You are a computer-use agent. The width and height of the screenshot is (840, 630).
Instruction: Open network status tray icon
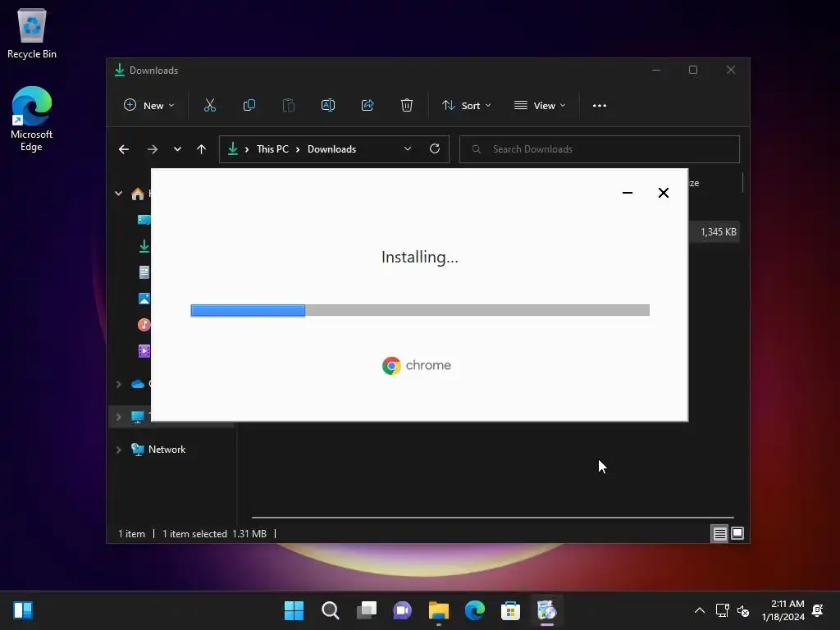tap(722, 610)
